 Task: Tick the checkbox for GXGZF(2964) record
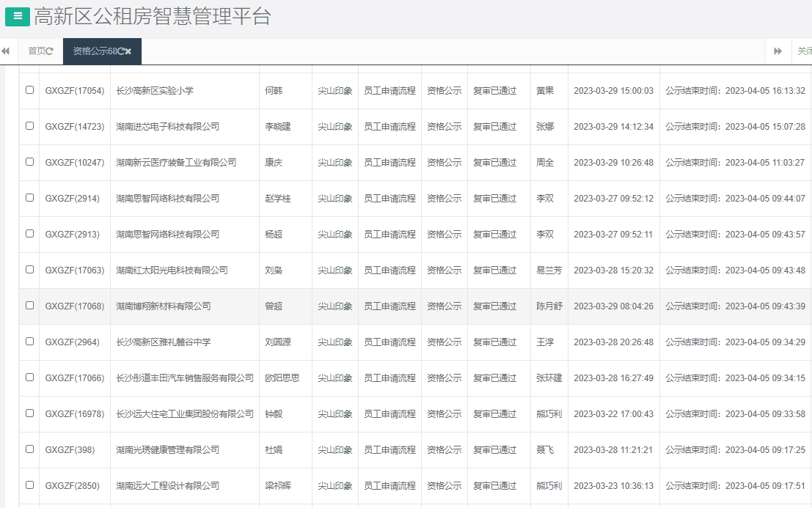(29, 342)
